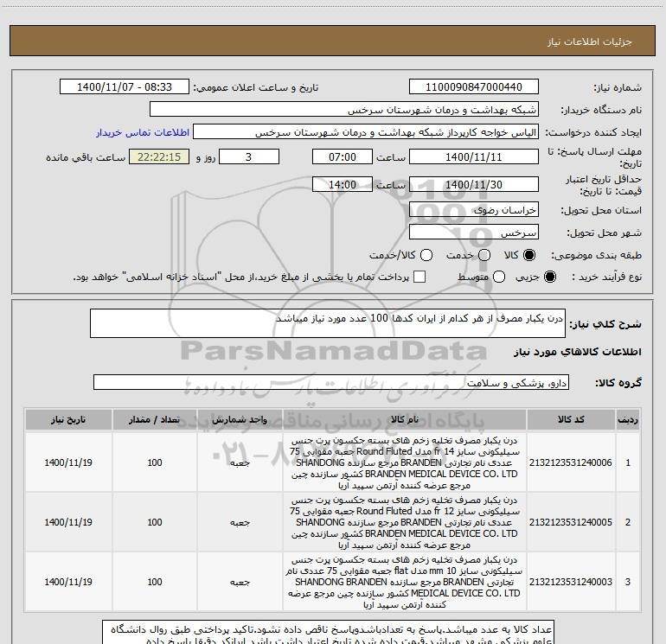
Task: Click the unit جعبه in row 1
Action: 240,463
